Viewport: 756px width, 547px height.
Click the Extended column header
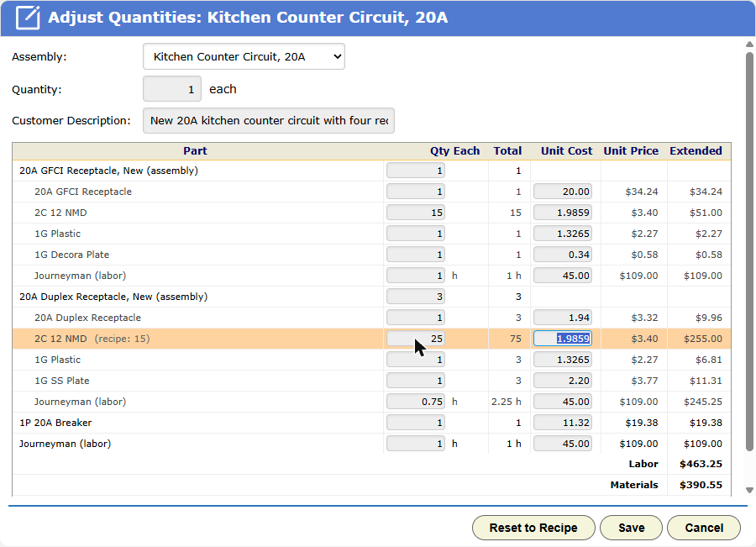click(x=696, y=151)
